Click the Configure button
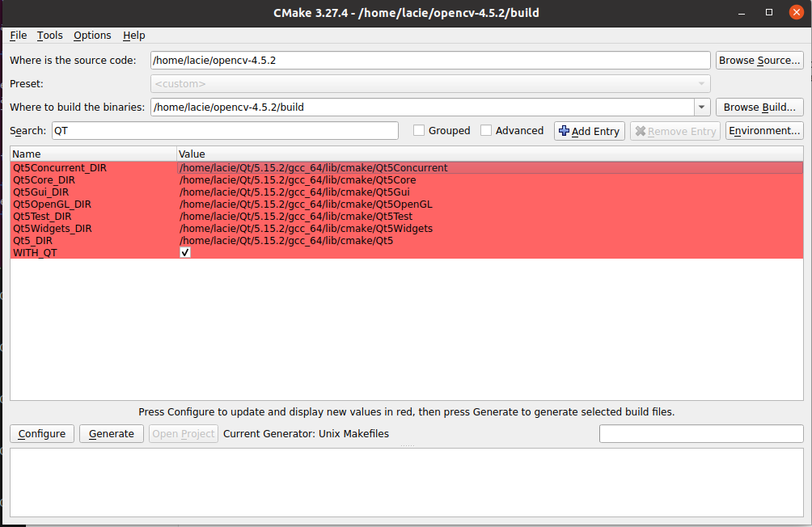Image resolution: width=812 pixels, height=527 pixels. (42, 434)
